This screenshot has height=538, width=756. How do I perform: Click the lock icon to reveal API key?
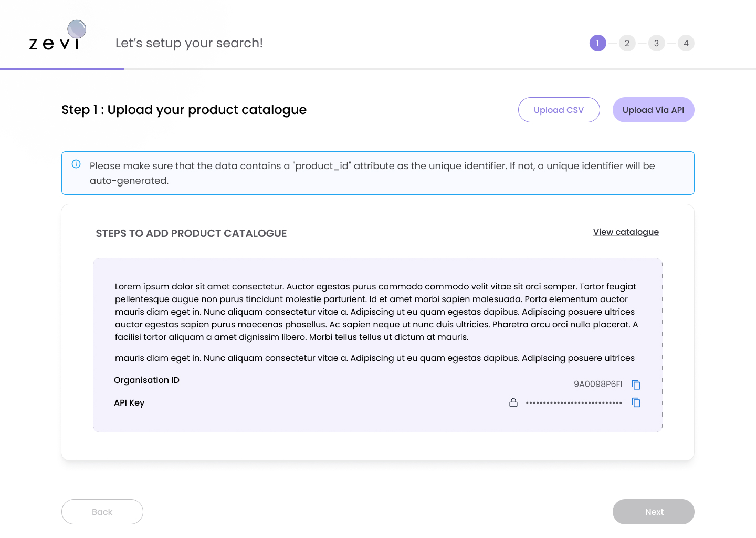coord(513,402)
